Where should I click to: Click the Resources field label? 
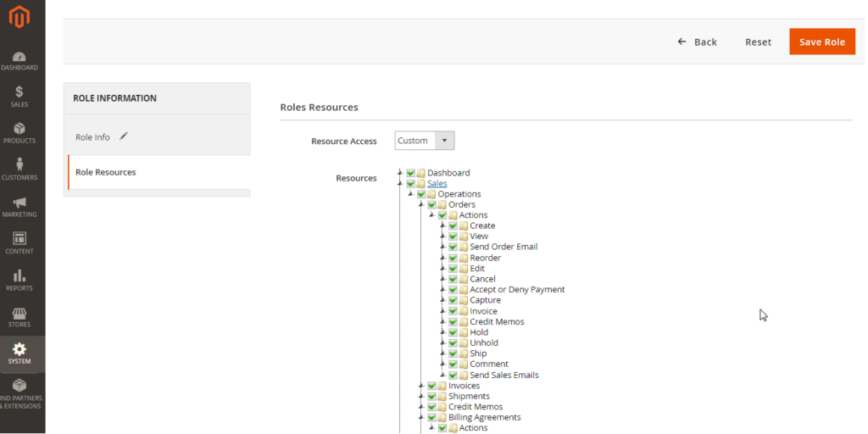[x=356, y=178]
